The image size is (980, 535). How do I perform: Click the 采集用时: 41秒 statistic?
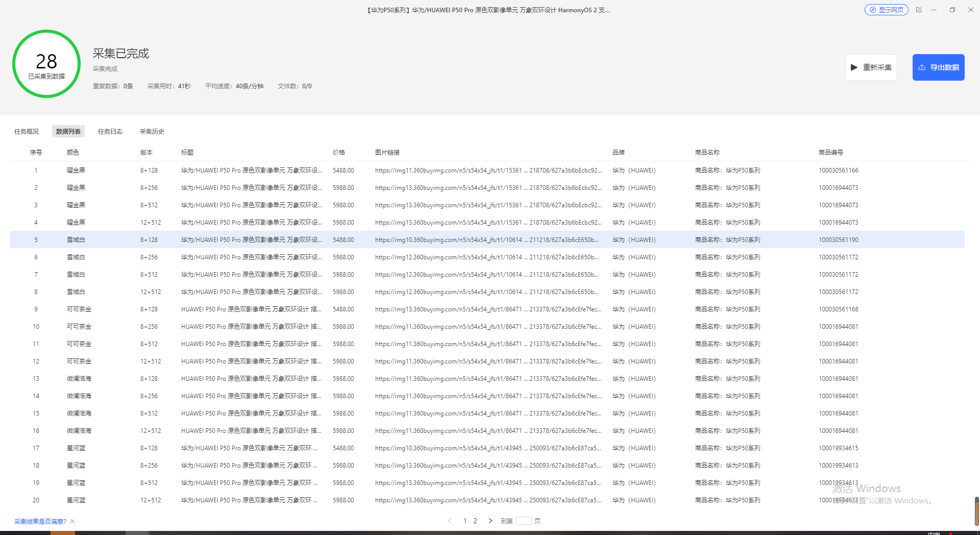[x=169, y=86]
